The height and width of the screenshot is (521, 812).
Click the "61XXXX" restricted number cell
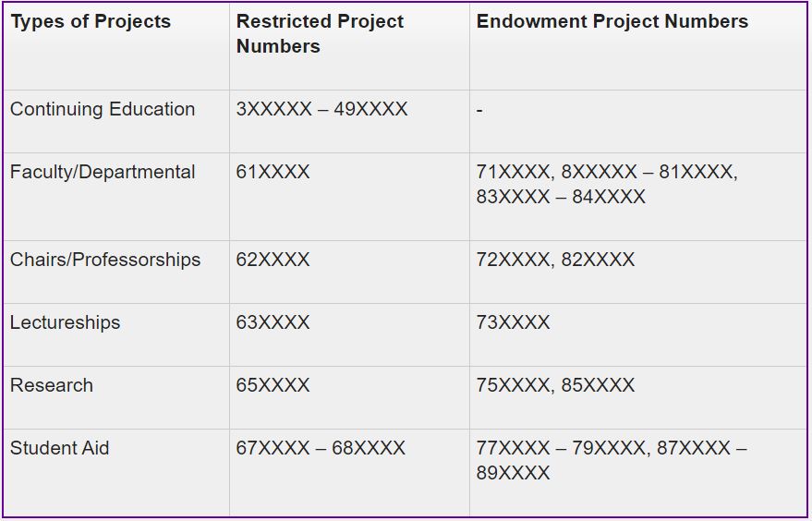click(273, 173)
